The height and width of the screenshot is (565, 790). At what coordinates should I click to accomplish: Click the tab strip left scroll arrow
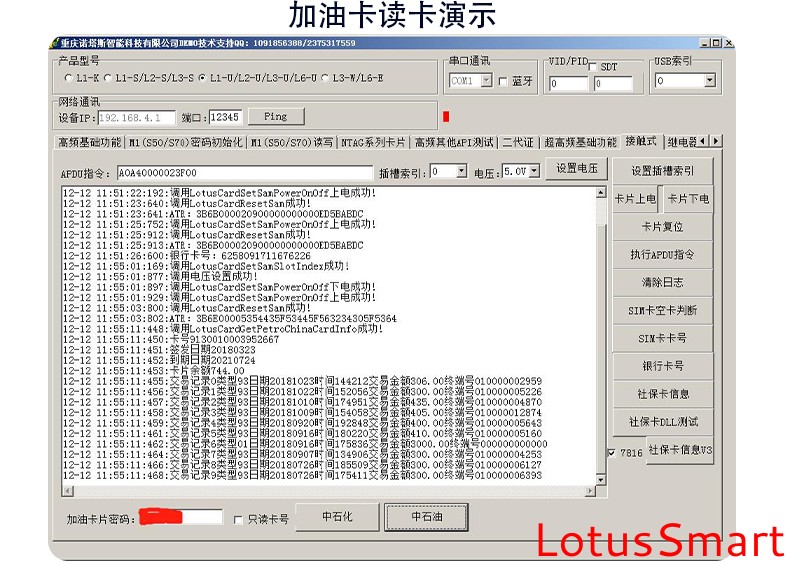coord(703,141)
